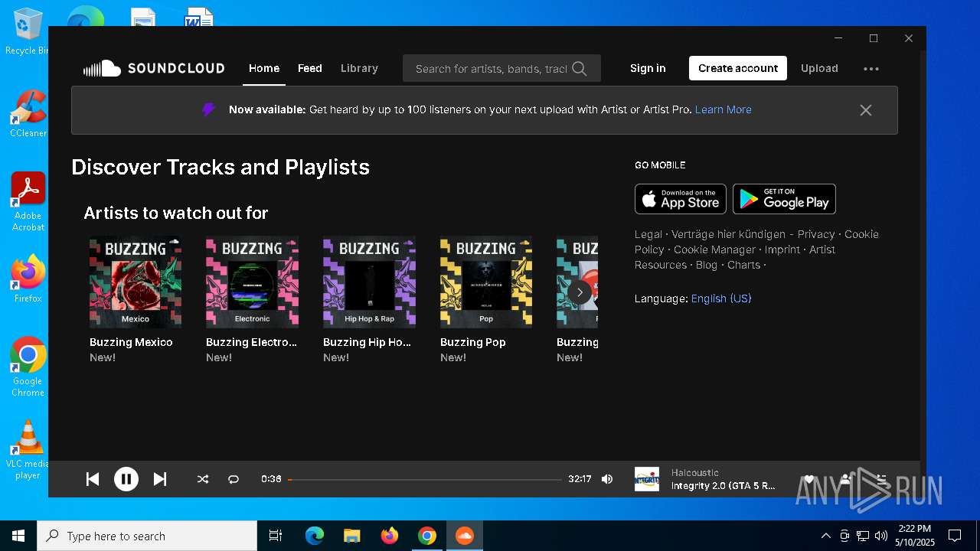Open the Windows Start menu
Viewport: 980px width, 551px height.
point(18,536)
